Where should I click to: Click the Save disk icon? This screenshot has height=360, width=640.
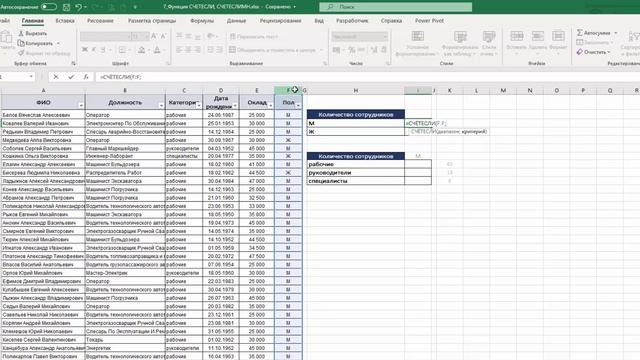tap(67, 7)
